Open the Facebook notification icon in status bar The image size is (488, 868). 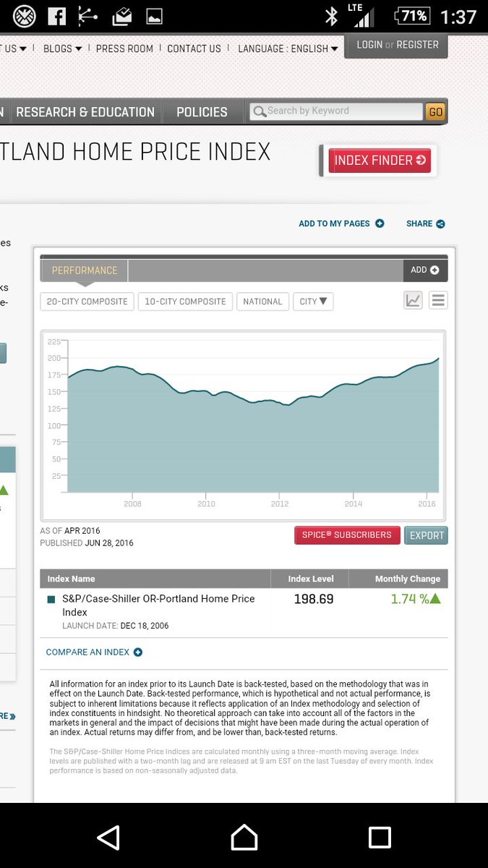(x=56, y=16)
